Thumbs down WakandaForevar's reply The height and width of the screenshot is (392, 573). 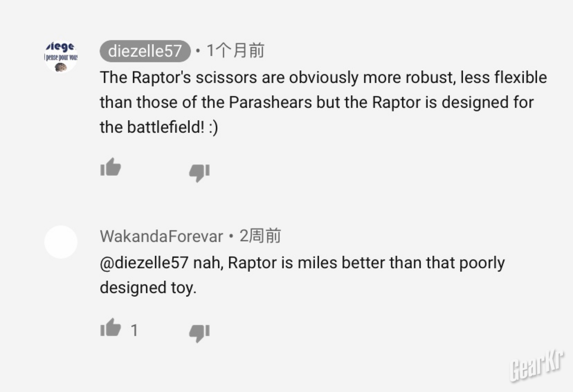point(199,333)
